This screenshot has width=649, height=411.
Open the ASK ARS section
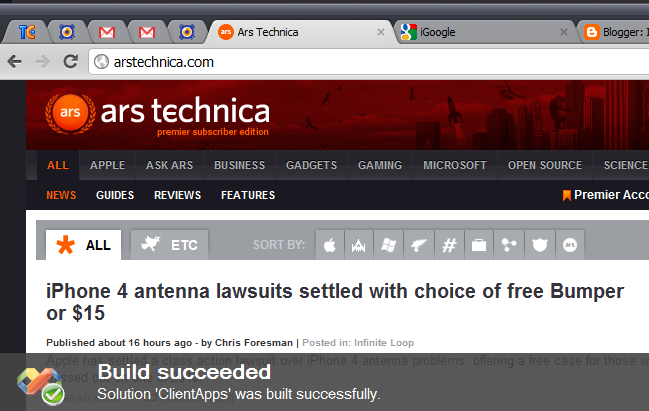169,165
